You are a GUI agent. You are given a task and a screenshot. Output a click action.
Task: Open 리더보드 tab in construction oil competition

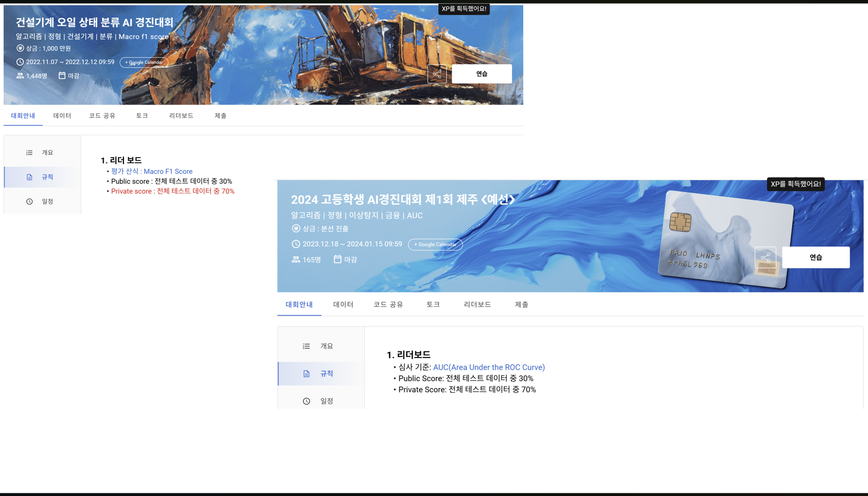coord(181,115)
